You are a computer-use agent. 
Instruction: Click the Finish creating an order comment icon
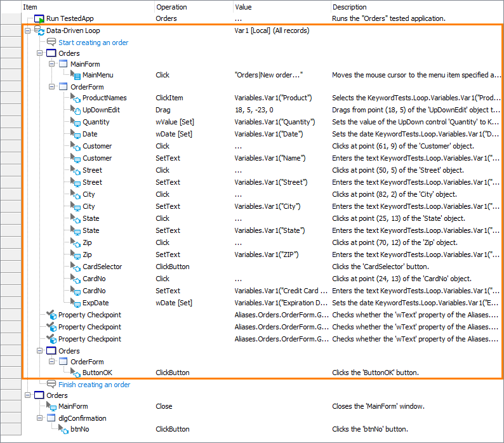coord(51,384)
